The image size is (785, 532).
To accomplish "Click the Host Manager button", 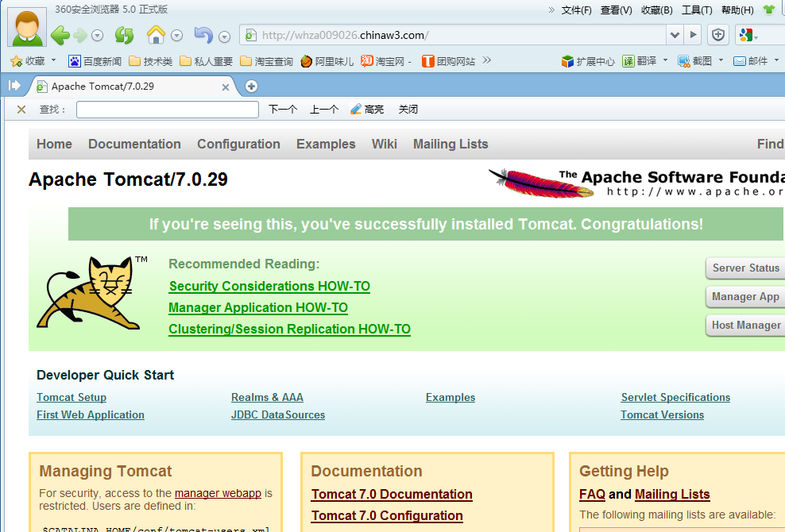I will [745, 326].
